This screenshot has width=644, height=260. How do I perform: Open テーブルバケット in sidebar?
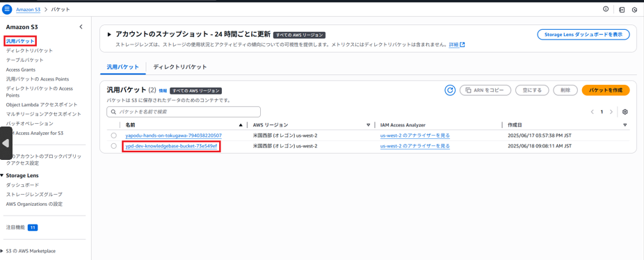tap(24, 60)
